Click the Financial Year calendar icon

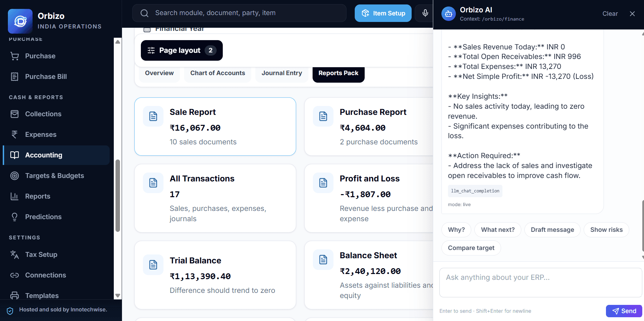[x=147, y=29]
